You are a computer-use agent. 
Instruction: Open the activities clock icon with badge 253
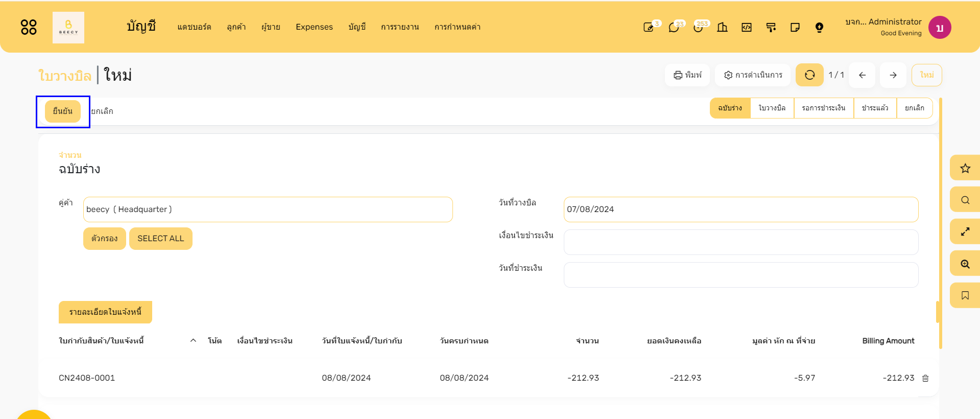pyautogui.click(x=699, y=27)
